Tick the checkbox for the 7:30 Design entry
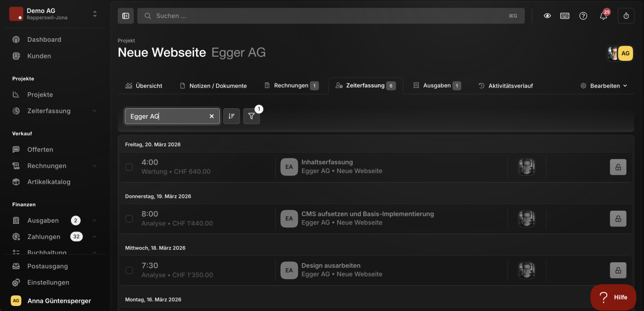The width and height of the screenshot is (644, 311). pyautogui.click(x=129, y=270)
